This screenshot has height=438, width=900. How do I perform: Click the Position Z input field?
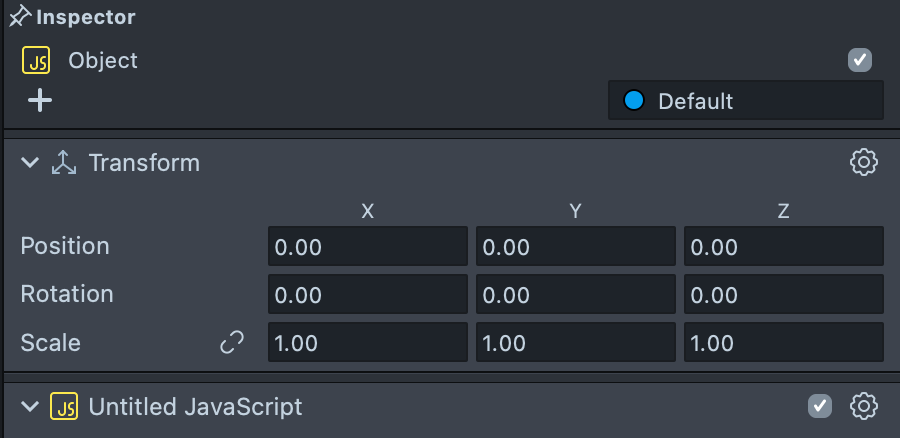[x=783, y=247]
